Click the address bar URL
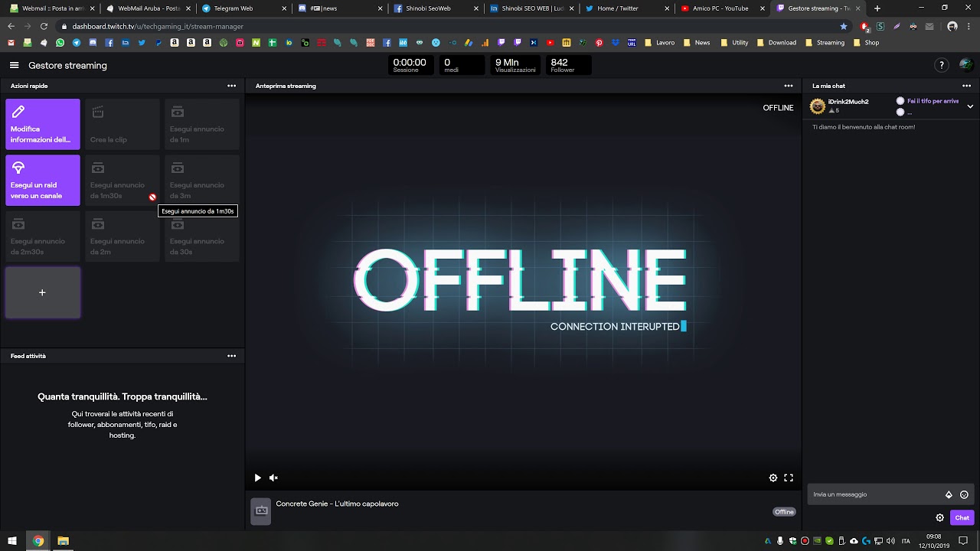 tap(158, 26)
